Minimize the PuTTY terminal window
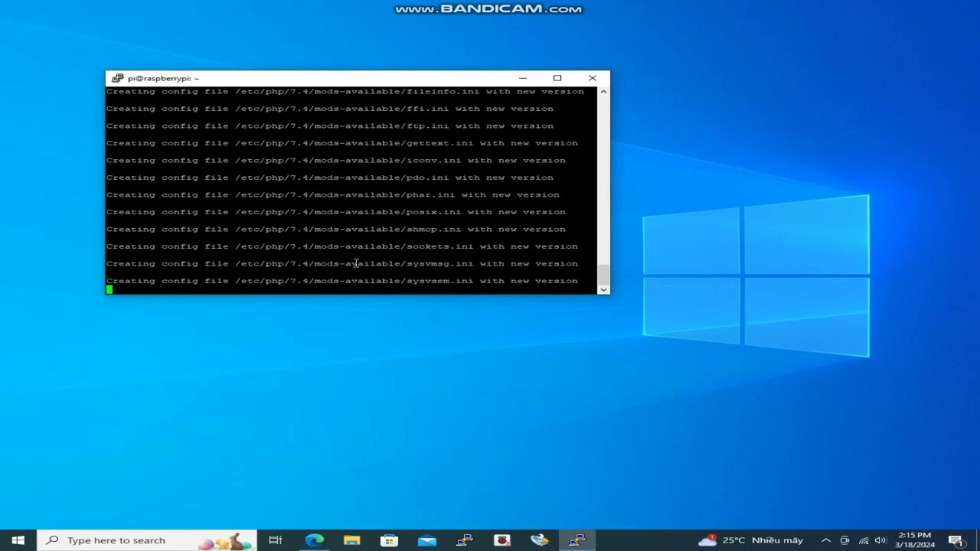Viewport: 980px width, 551px height. (x=523, y=78)
